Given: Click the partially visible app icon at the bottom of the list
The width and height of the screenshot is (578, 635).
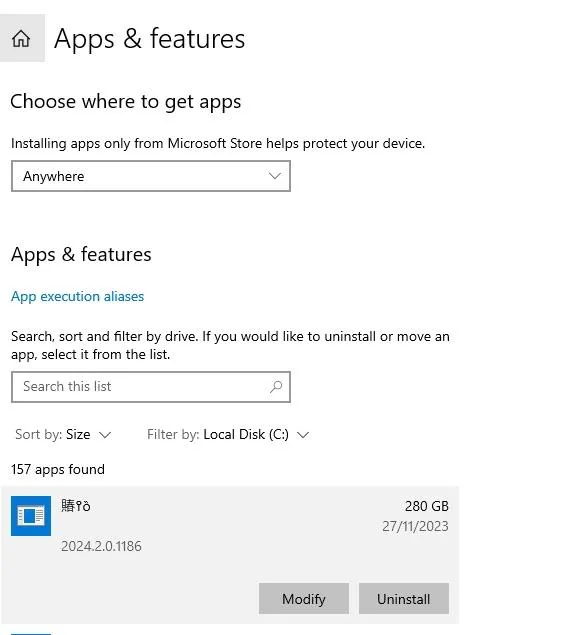Looking at the screenshot, I should click(x=31, y=633).
